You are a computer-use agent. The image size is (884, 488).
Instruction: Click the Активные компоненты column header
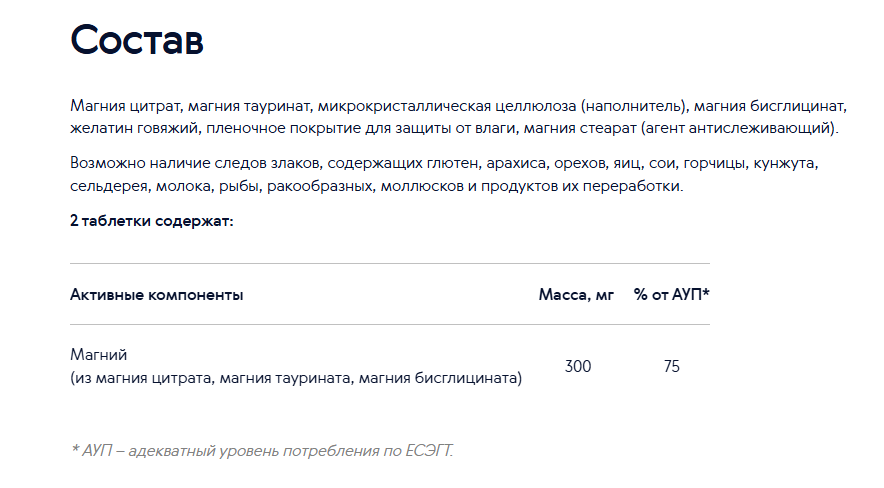point(157,295)
